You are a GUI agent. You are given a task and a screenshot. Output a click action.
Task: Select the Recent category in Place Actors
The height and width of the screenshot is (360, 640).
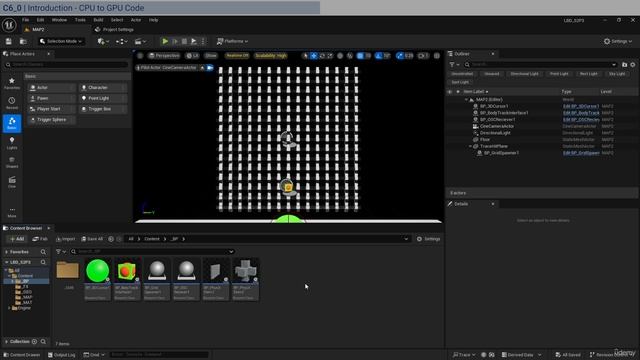click(x=12, y=103)
